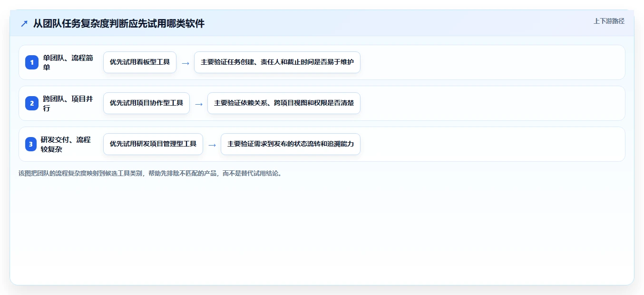This screenshot has height=295, width=644.
Task: Click the diagonal arrow icon beside the title
Action: click(x=24, y=24)
